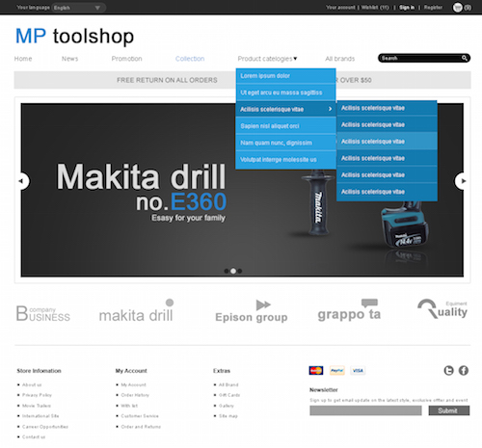Click the MasterCard payment icon

[x=316, y=371]
